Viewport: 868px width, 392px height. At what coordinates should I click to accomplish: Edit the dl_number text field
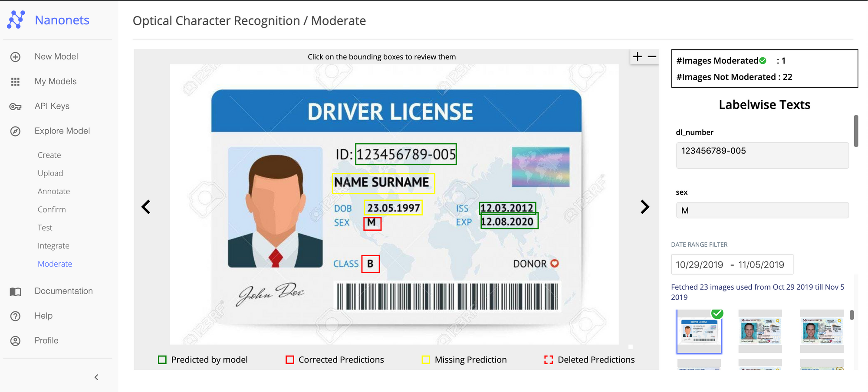[x=762, y=155]
